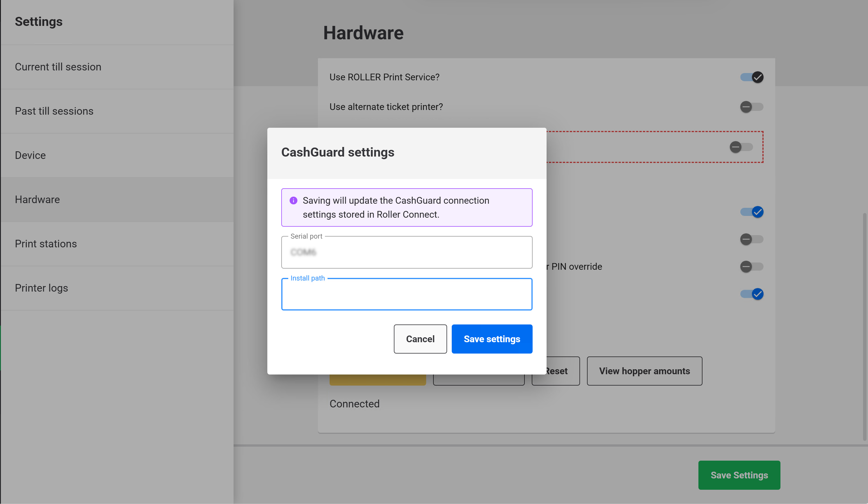Screen dimensions: 868x504
Task: Open Print stations settings
Action: tap(117, 244)
